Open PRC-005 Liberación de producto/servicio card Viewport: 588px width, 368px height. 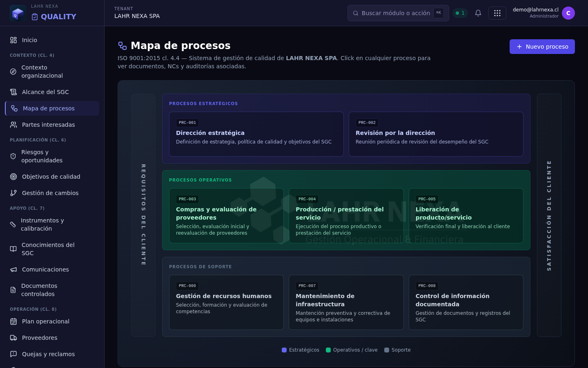point(466,216)
